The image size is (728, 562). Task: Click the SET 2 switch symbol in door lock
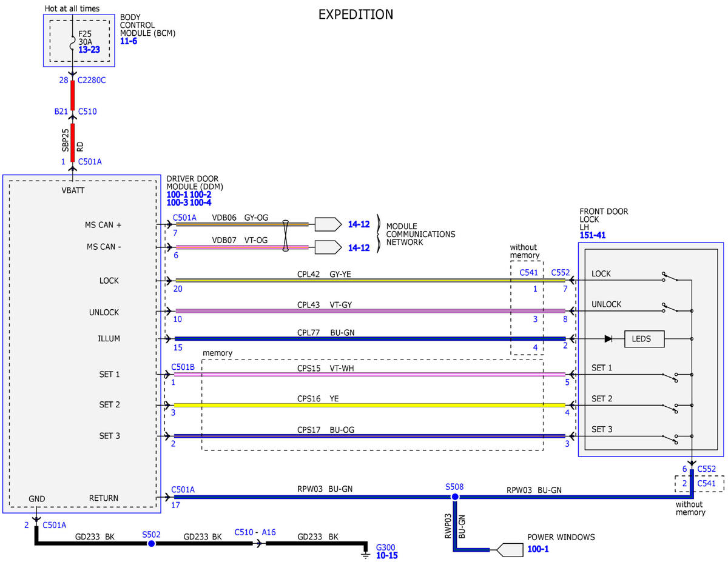(670, 409)
